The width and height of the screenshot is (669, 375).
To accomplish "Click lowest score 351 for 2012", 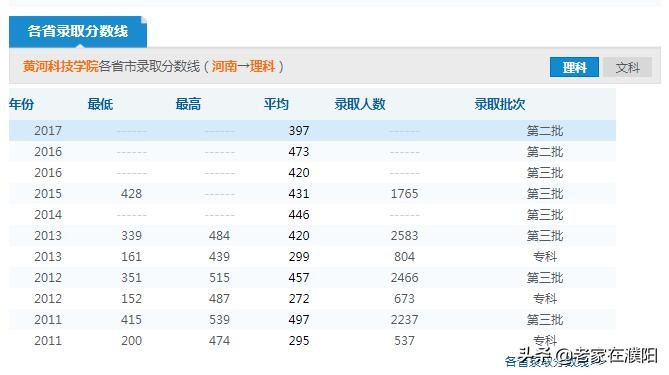I will click(x=131, y=278).
